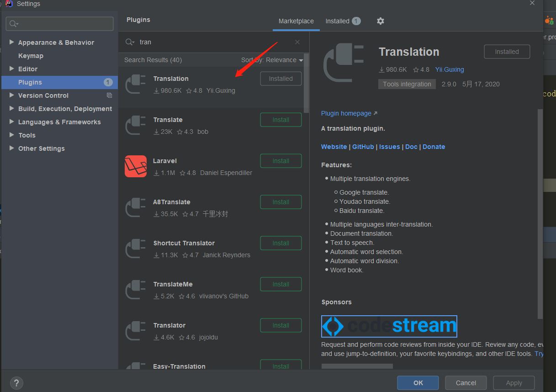Open the Website link

[334, 147]
